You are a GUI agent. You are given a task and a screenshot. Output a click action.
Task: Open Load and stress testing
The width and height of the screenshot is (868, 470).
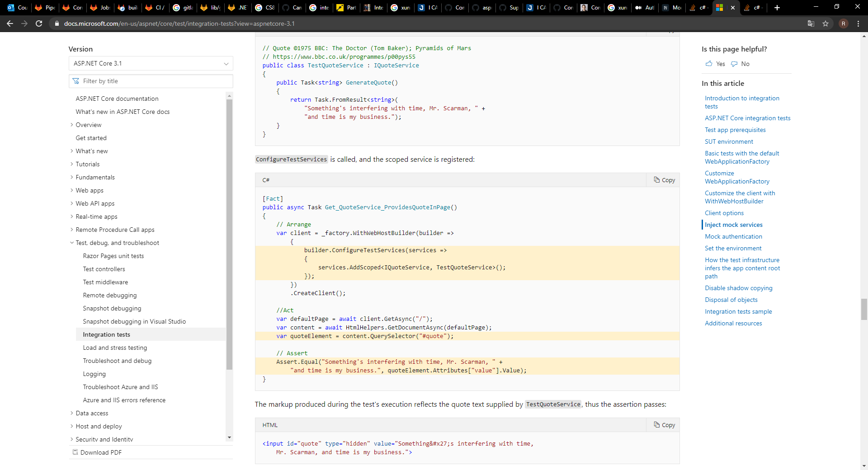click(x=115, y=348)
